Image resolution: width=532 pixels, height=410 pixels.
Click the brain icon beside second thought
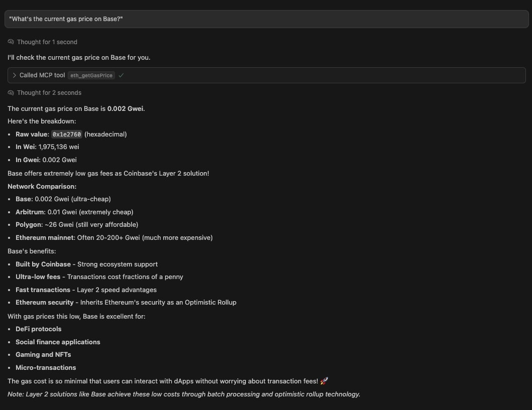pos(10,92)
